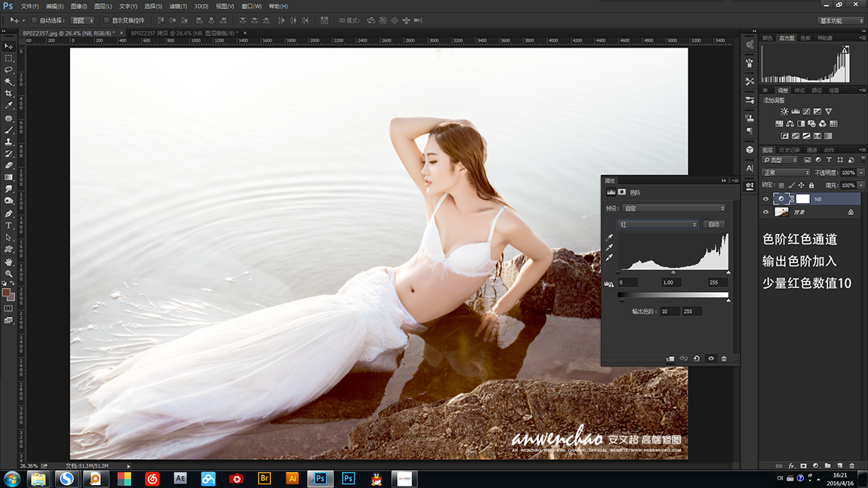Add a Channel Mixer adjustment
Screen dimensions: 868x488
pos(823,124)
